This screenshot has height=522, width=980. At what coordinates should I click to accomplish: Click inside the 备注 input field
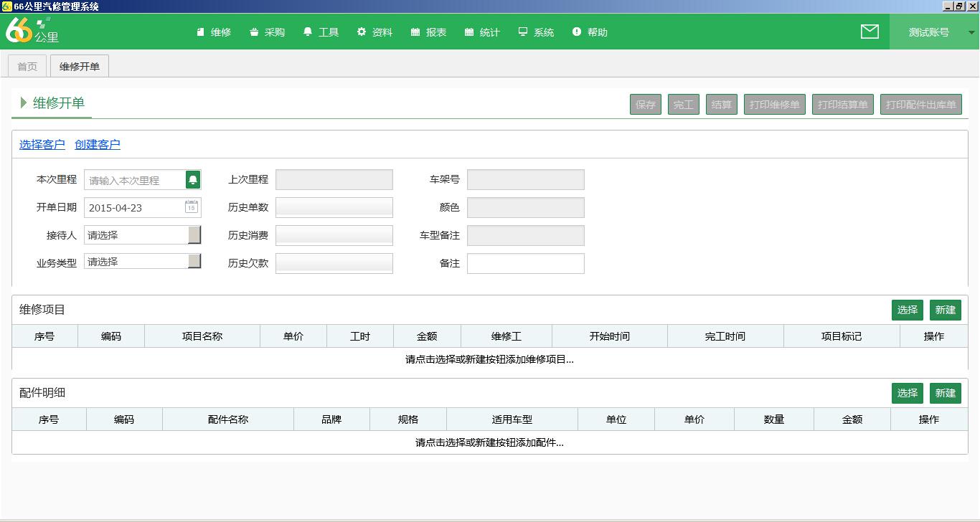(x=525, y=262)
